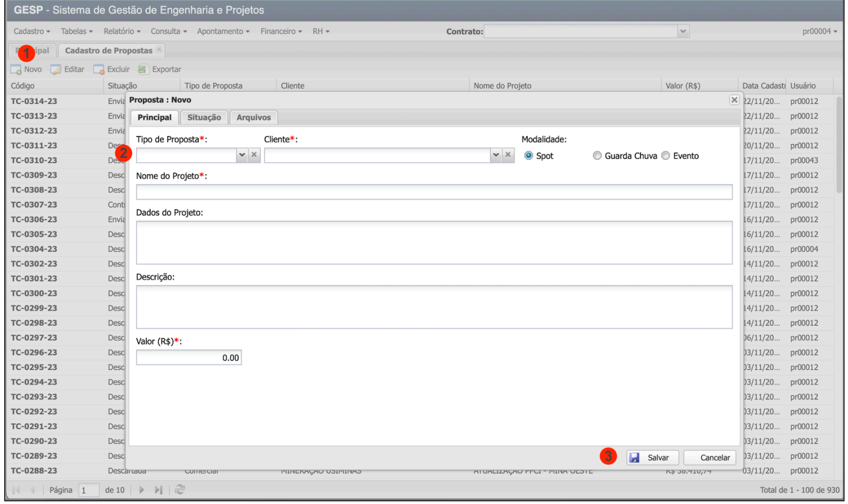Expand the Cliente combo box list
Screen dimensions: 848x504
[496, 155]
